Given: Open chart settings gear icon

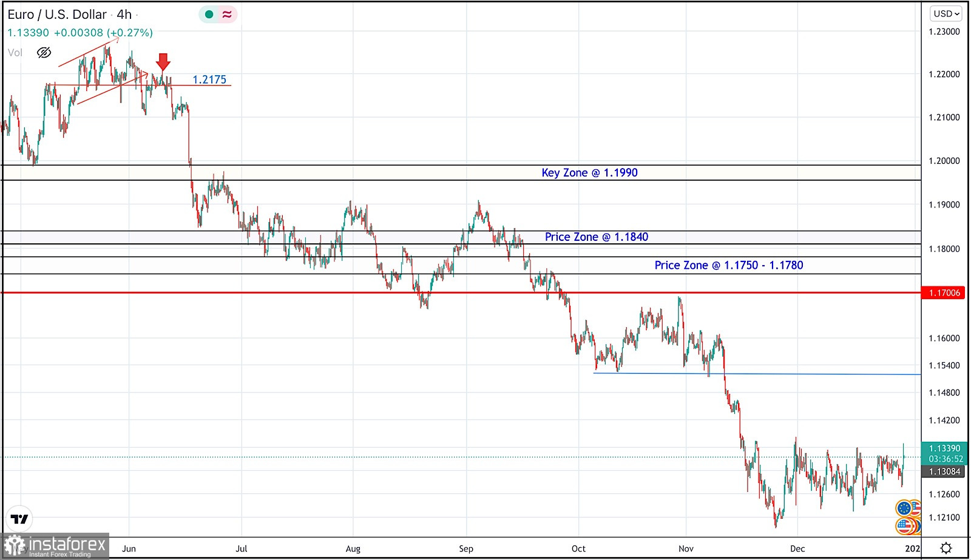Looking at the screenshot, I should pyautogui.click(x=946, y=548).
